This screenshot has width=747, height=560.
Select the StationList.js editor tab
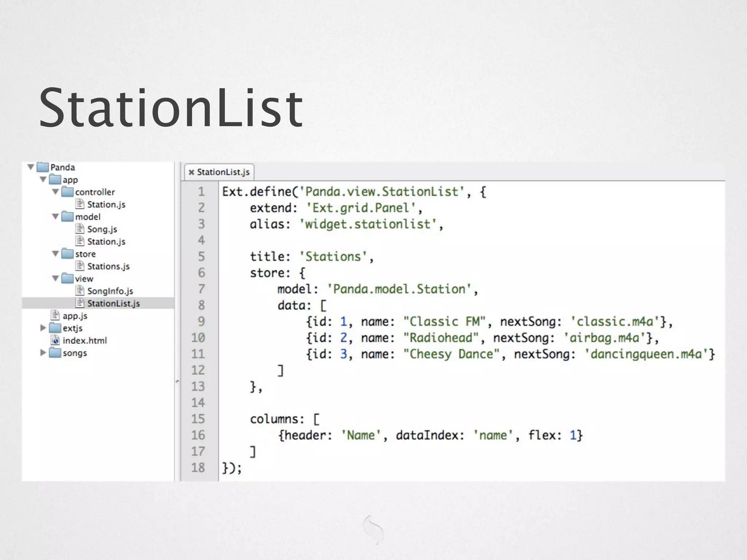click(x=220, y=172)
